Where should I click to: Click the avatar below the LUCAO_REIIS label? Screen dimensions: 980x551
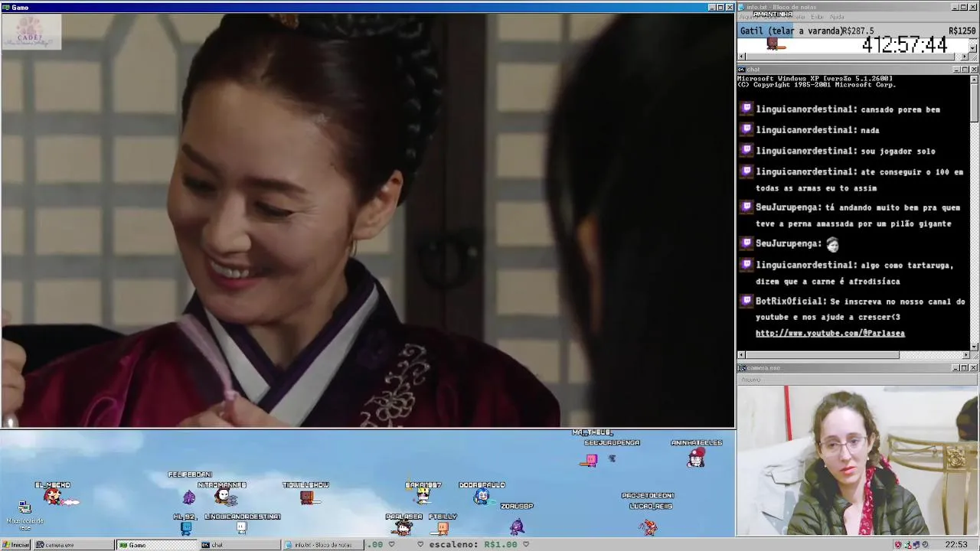pyautogui.click(x=648, y=527)
